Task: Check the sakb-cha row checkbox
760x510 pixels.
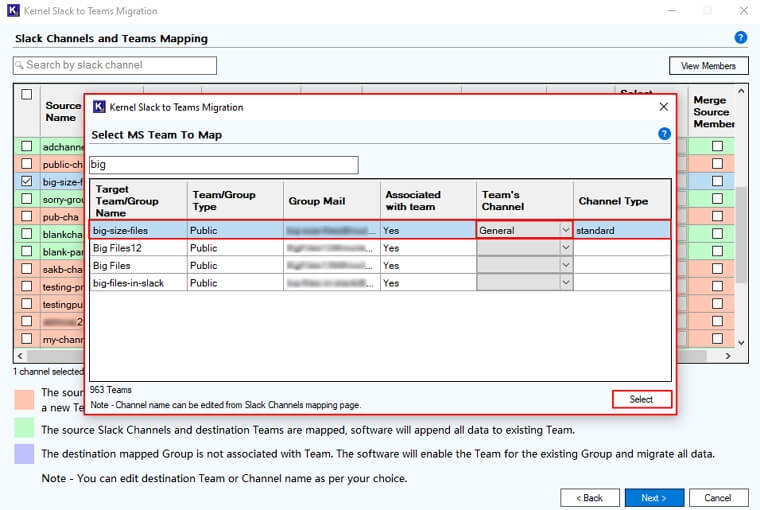Action: coord(27,269)
